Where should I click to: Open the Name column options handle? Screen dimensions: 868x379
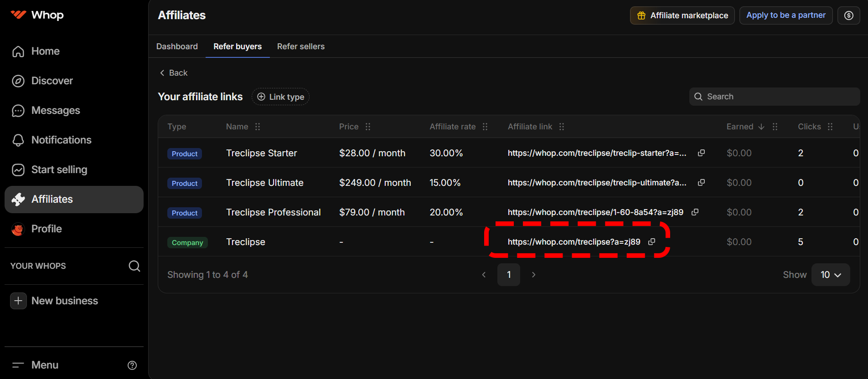click(x=258, y=127)
